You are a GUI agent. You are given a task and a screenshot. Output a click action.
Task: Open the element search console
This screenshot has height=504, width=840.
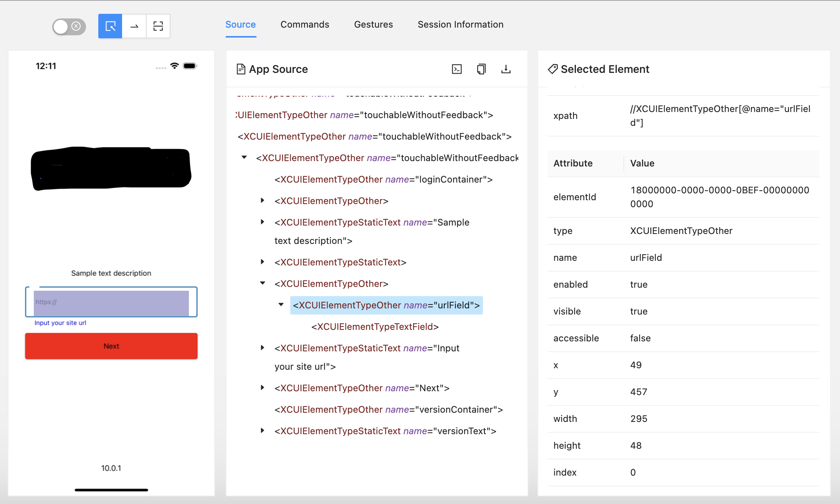tap(456, 69)
